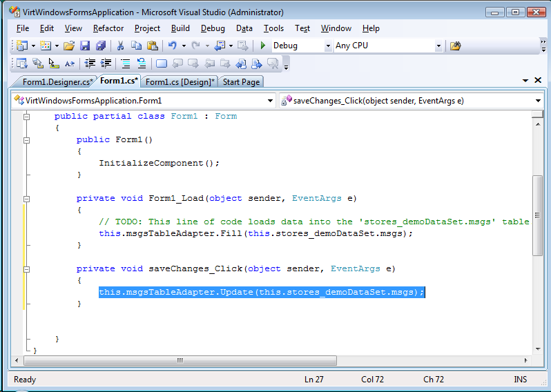Comment out the selected lines icon
This screenshot has height=392, width=551.
pyautogui.click(x=125, y=63)
